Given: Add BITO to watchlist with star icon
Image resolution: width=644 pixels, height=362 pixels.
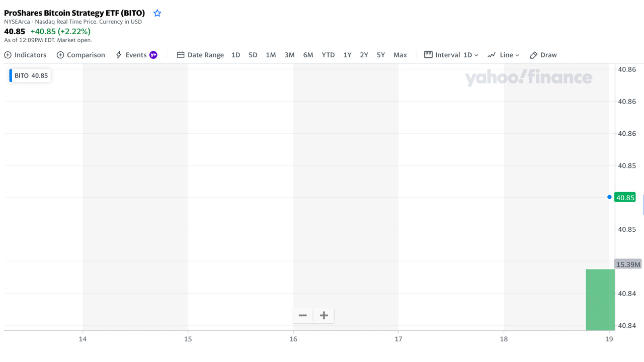Looking at the screenshot, I should [157, 13].
